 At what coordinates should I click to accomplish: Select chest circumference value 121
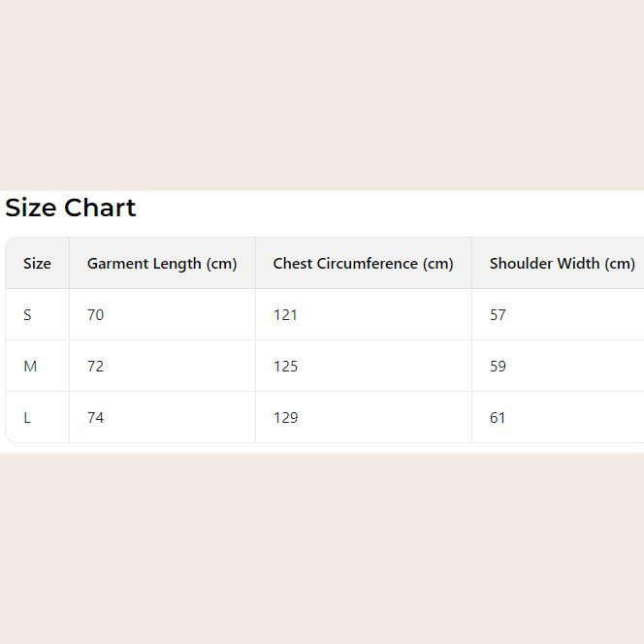(285, 315)
